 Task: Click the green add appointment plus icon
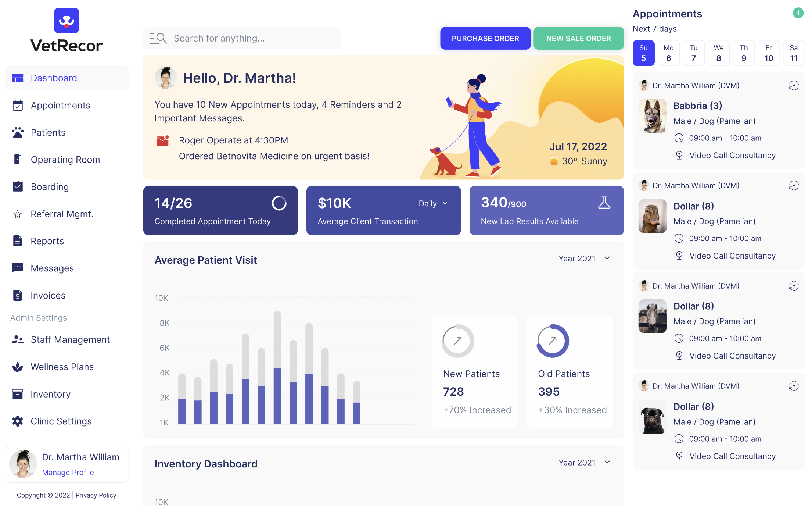click(798, 13)
